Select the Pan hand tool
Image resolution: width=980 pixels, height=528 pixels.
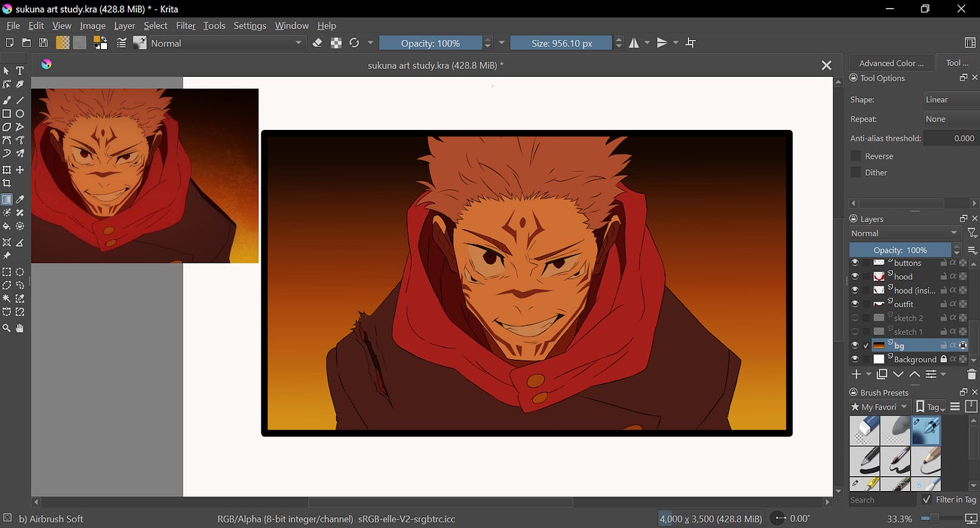point(20,328)
